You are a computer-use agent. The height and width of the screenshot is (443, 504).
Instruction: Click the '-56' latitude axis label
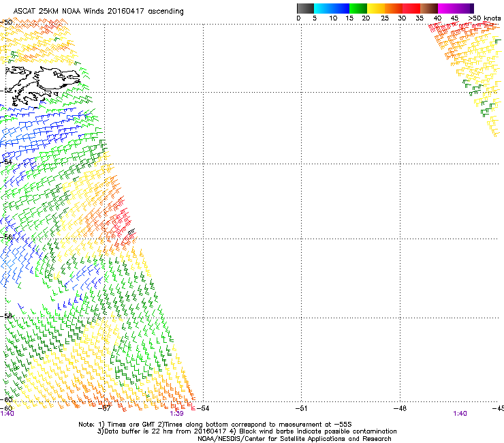[6, 237]
